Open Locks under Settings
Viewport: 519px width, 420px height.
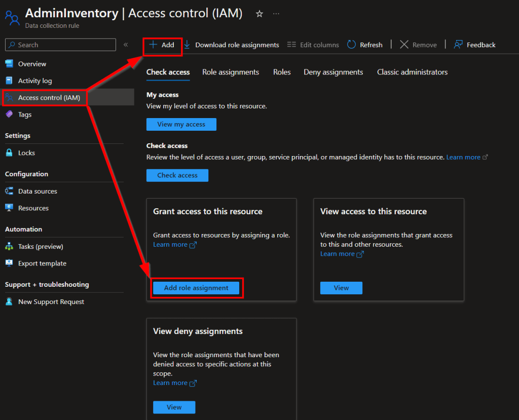click(26, 152)
